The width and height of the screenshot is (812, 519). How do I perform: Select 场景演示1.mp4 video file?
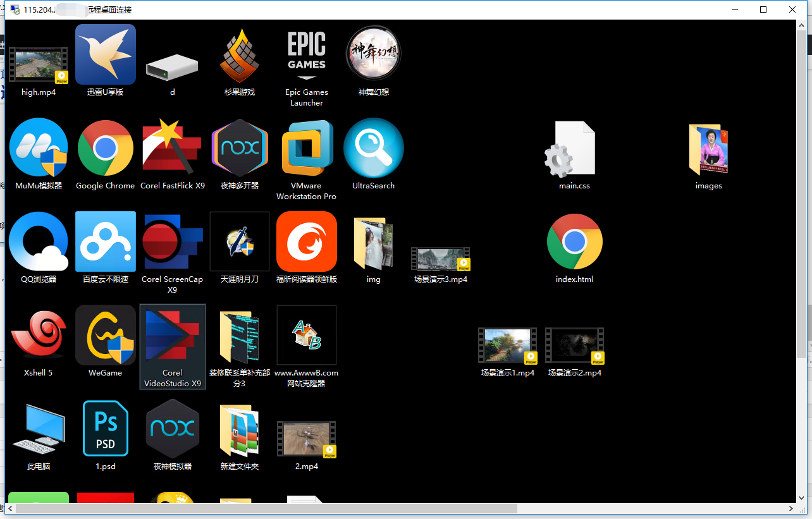coord(508,346)
